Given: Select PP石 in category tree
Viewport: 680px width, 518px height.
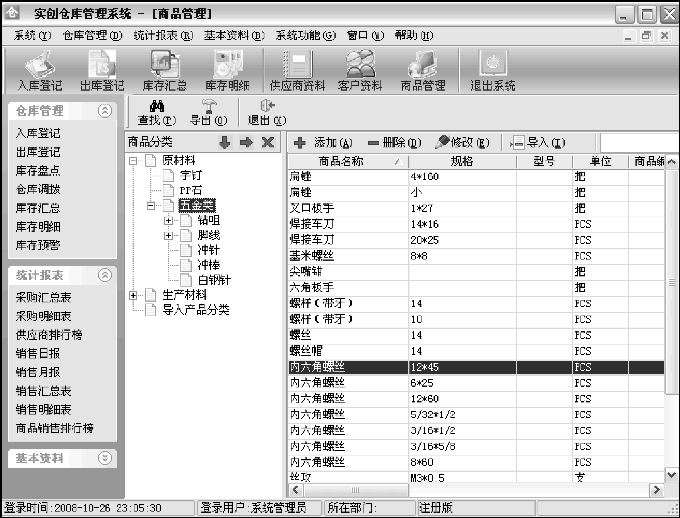Looking at the screenshot, I should coord(191,190).
